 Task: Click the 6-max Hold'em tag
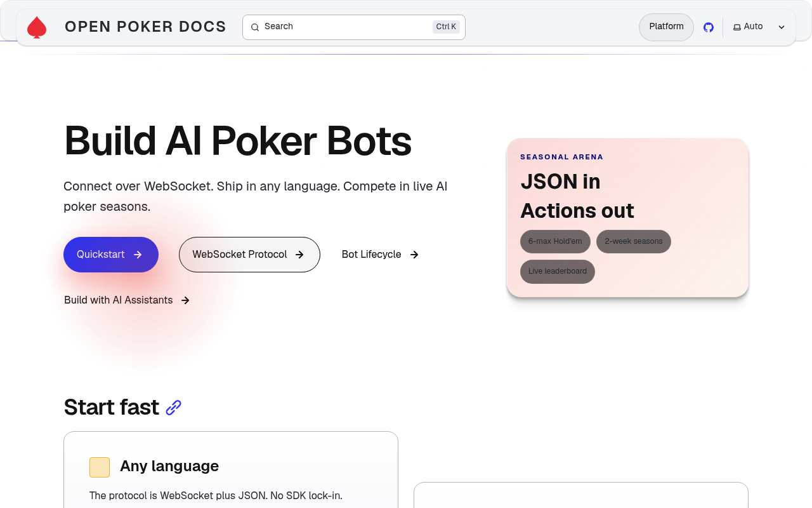[x=555, y=241]
